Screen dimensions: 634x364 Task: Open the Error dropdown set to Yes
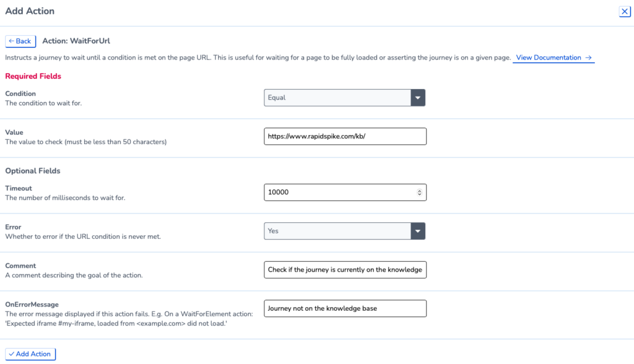click(344, 231)
